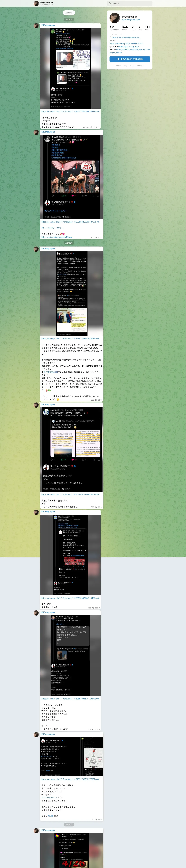Viewport: 186px width, 868px height.
Task: Open x.com link ending 1915673732145963427
Action: click(70, 112)
